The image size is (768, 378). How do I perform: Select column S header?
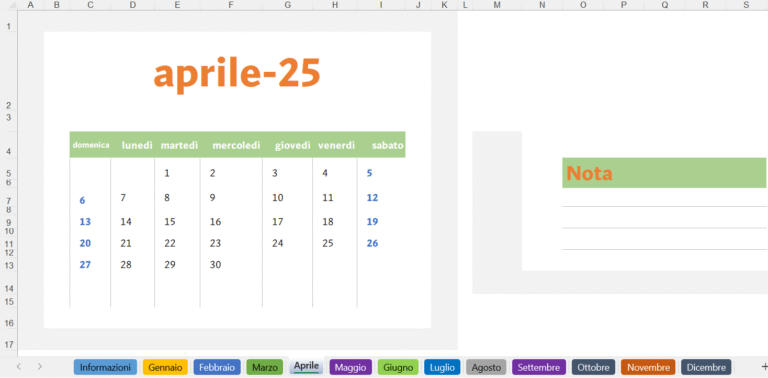click(746, 5)
